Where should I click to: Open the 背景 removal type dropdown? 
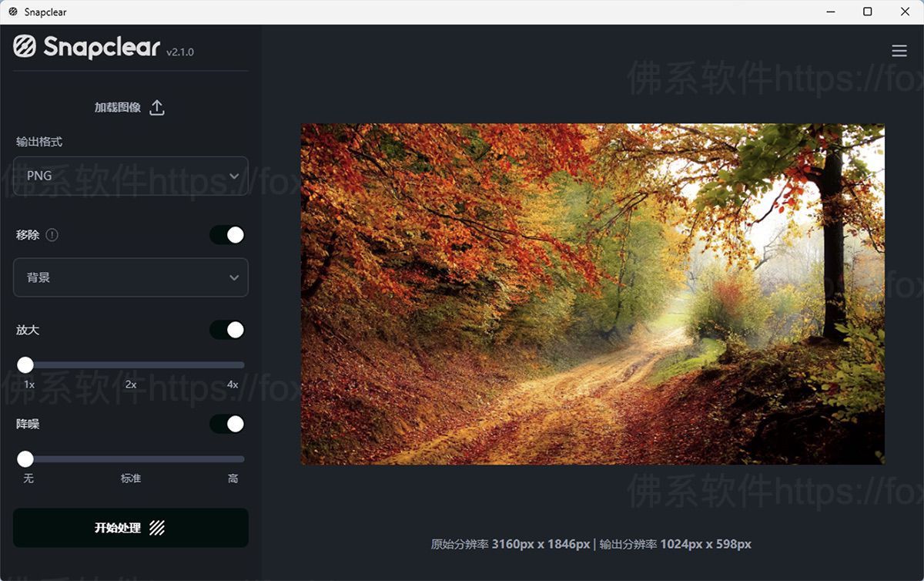pos(129,277)
